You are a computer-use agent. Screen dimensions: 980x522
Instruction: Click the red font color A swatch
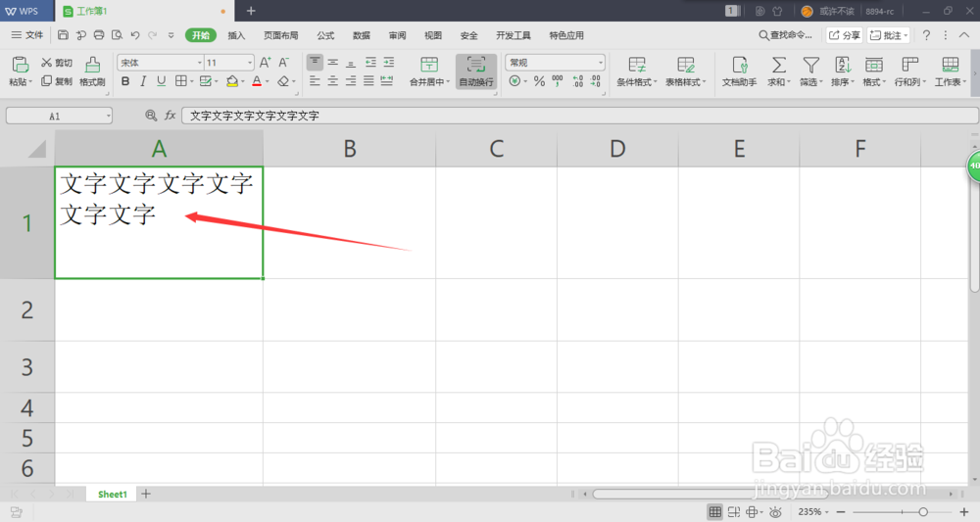point(257,81)
